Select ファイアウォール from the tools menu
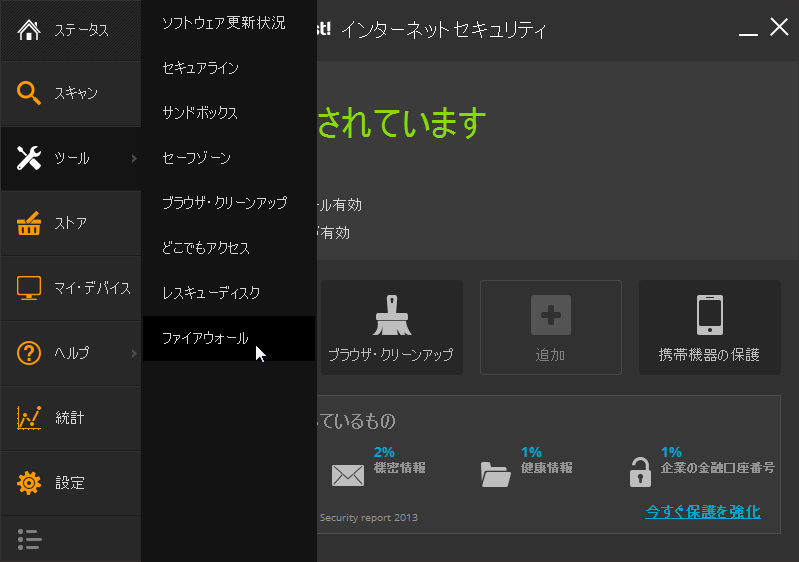 pyautogui.click(x=205, y=338)
